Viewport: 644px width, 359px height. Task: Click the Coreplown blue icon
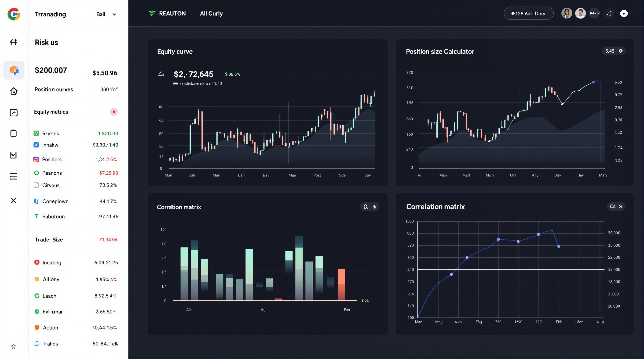pos(36,201)
